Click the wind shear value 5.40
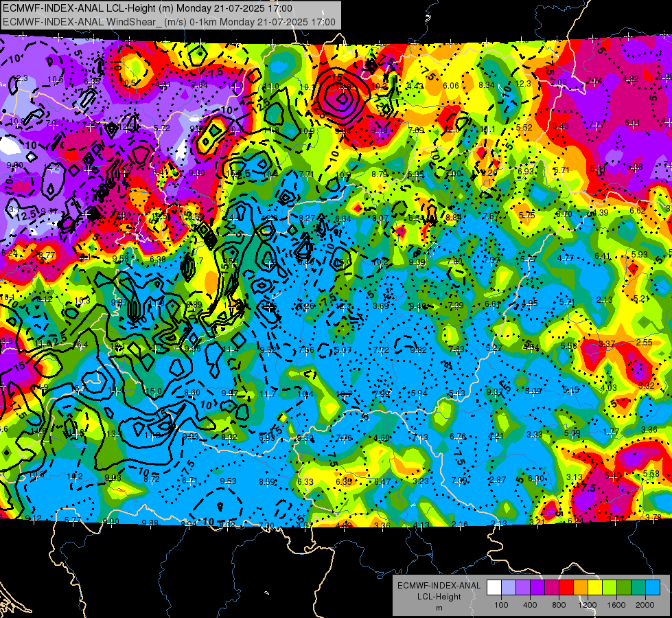Image resolution: width=672 pixels, height=618 pixels. pos(612,475)
